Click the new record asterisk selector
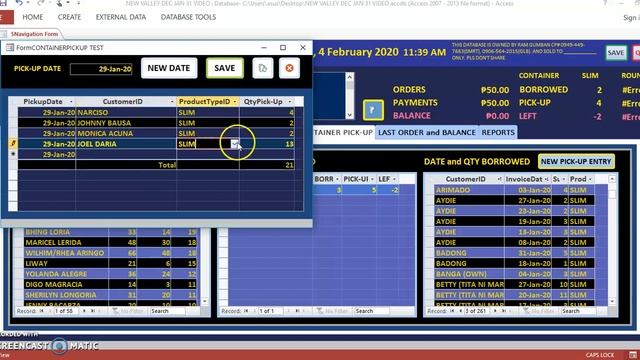This screenshot has height=360, width=640. (x=13, y=154)
